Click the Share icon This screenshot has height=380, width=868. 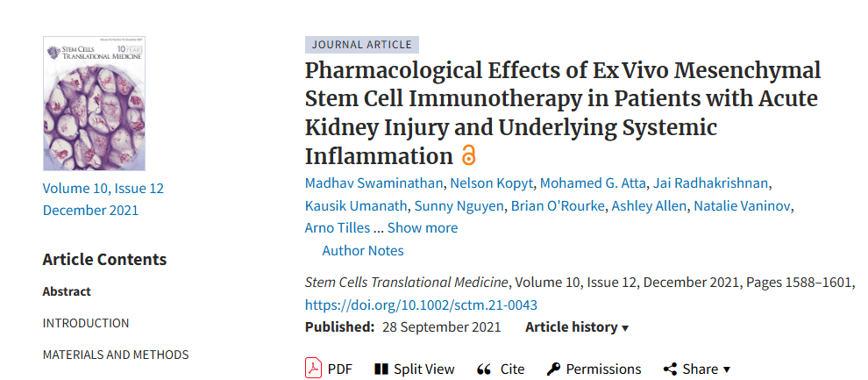coord(670,369)
